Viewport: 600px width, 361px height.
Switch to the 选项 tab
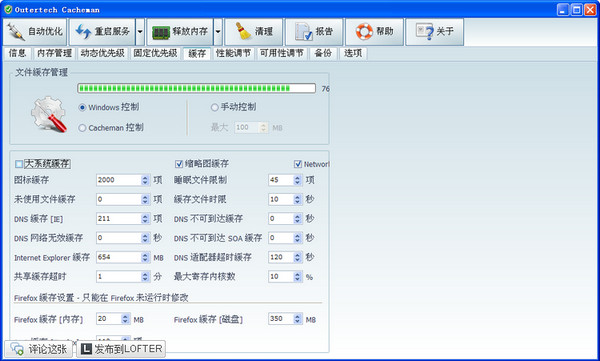pyautogui.click(x=353, y=53)
